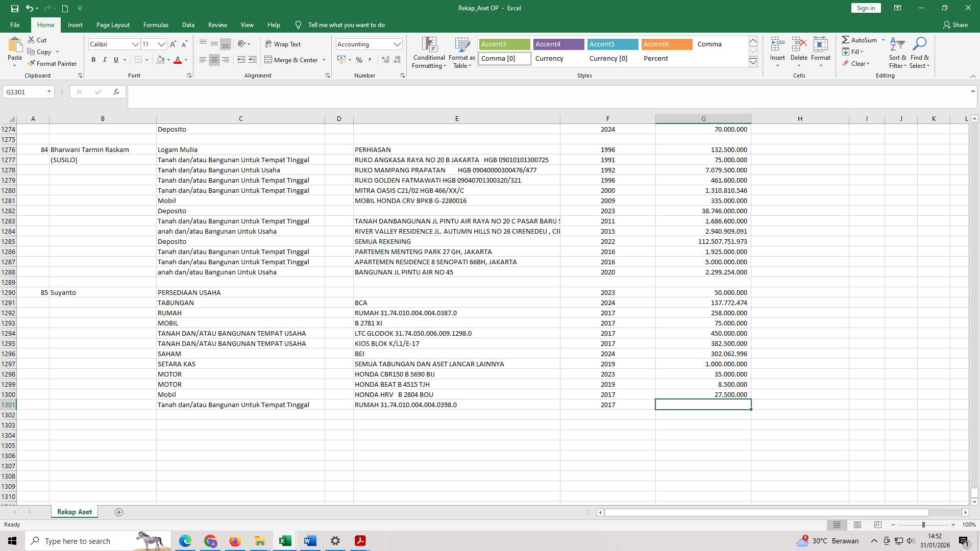The height and width of the screenshot is (551, 980).
Task: Toggle Wrap Text for the cell
Action: pyautogui.click(x=284, y=44)
